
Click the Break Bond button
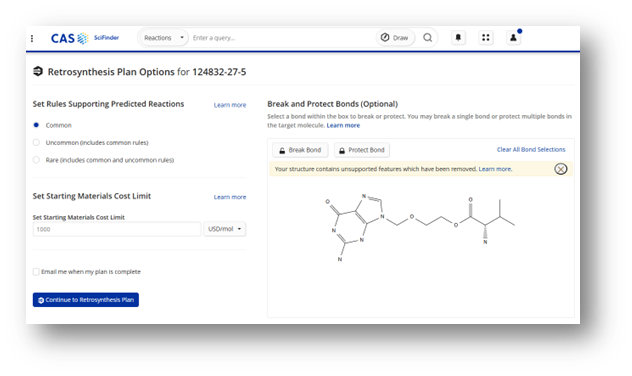click(300, 150)
